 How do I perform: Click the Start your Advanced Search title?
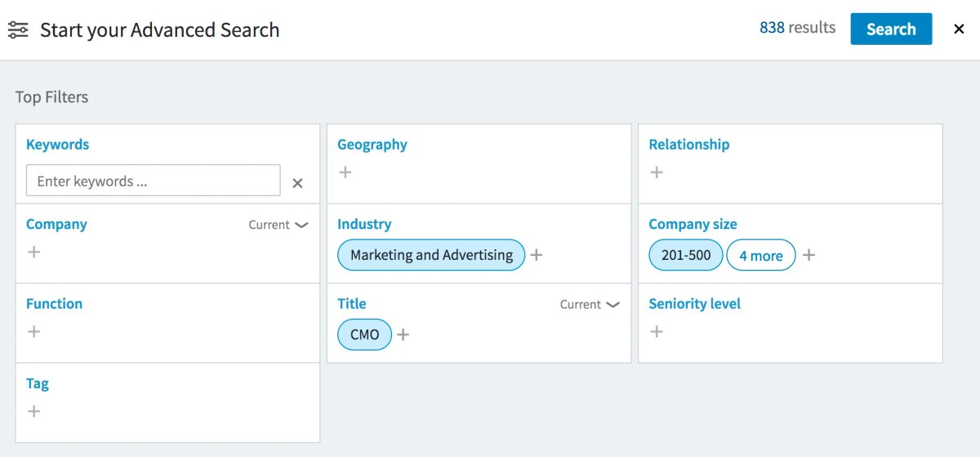[160, 30]
